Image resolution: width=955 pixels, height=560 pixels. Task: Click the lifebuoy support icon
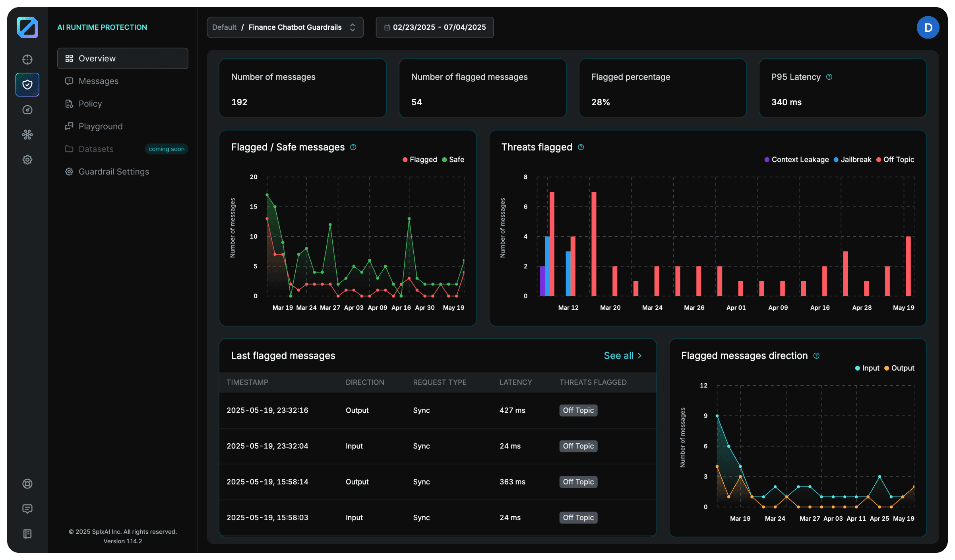(27, 484)
